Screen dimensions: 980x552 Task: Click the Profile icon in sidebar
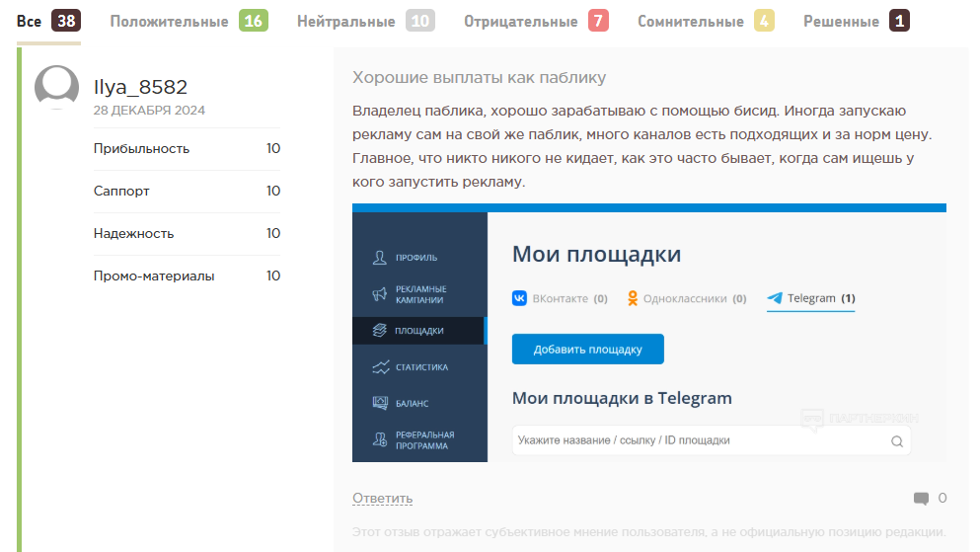379,258
